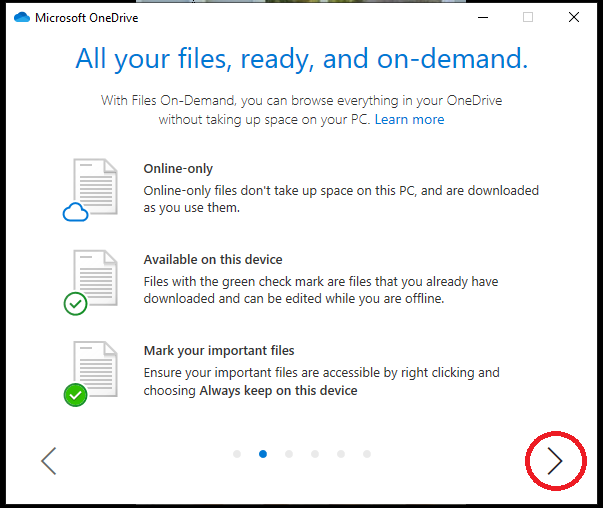Minimize the OneDrive window
Screen dimensions: 603x508
483,17
